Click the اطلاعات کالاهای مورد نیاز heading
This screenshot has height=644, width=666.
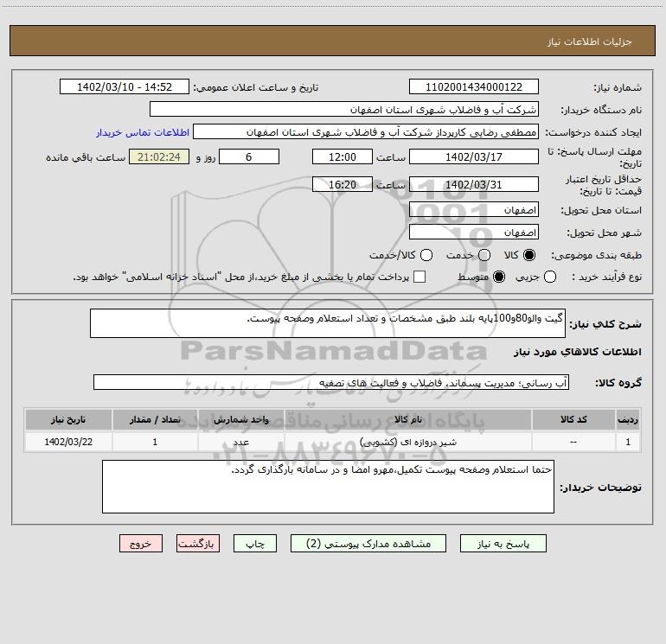click(x=578, y=352)
